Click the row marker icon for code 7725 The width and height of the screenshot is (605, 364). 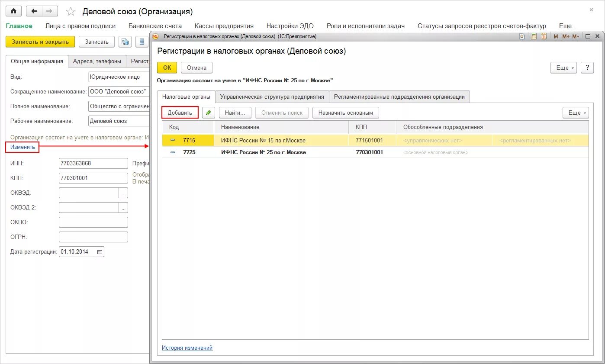pyautogui.click(x=173, y=152)
